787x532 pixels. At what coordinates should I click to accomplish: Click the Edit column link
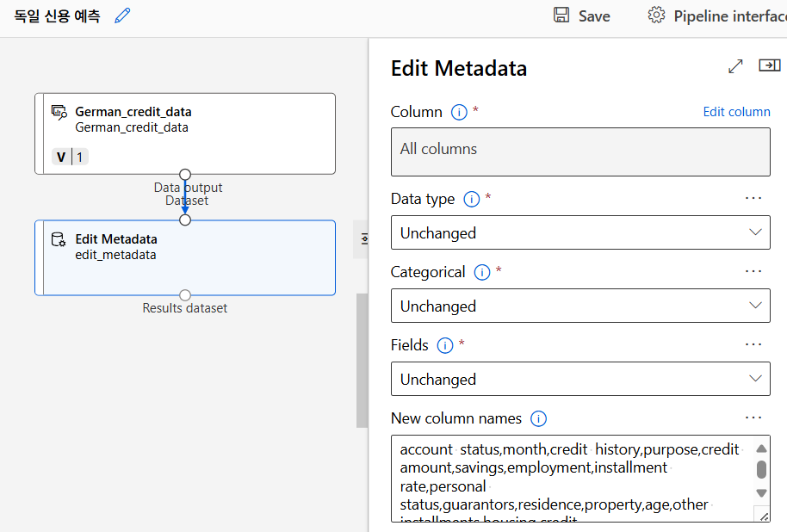pos(736,112)
